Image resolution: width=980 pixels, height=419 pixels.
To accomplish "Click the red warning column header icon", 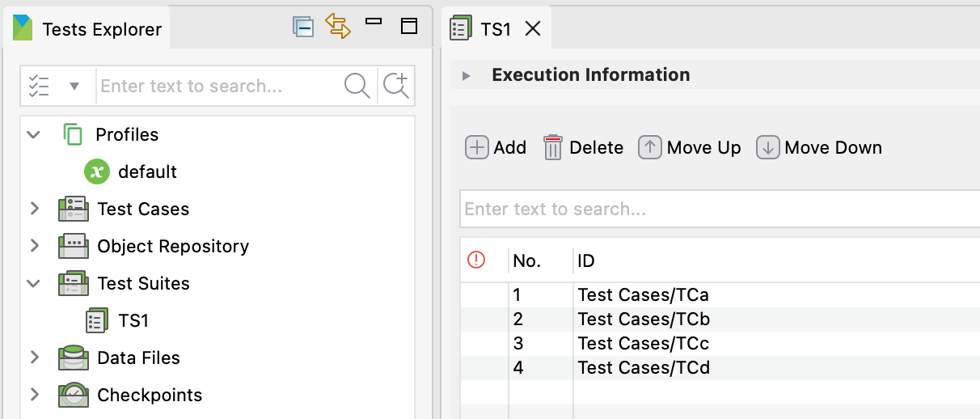I will pos(476,260).
